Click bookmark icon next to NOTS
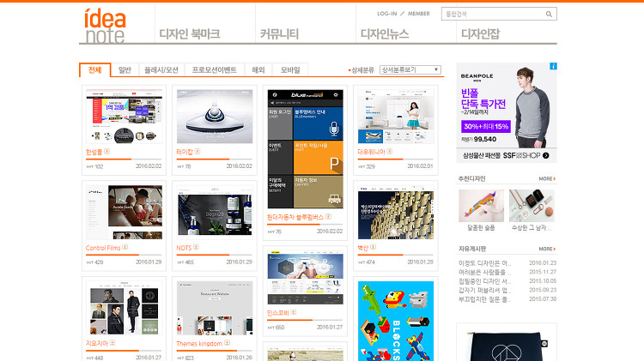This screenshot has width=644, height=361. 196,247
